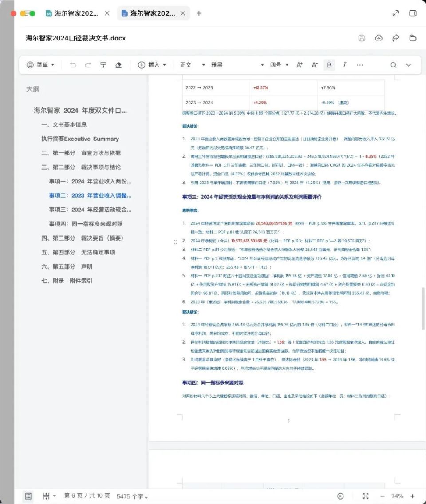Redo the last edit
Viewport: 426px width, 504px height.
tap(88, 65)
